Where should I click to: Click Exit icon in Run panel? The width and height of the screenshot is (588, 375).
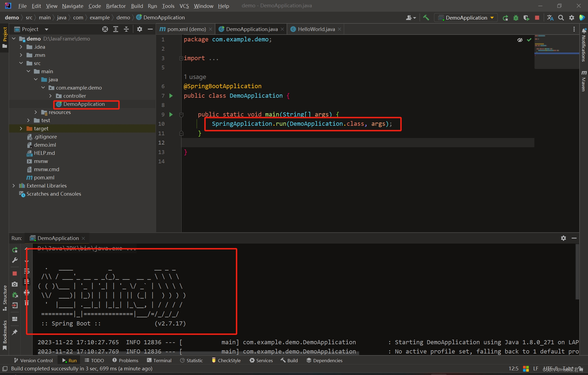(x=15, y=305)
